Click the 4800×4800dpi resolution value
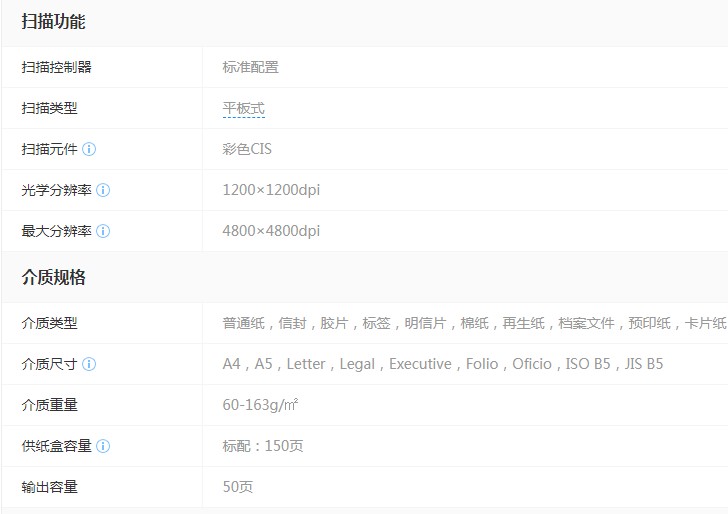Viewport: 728px width, 514px height. 271,231
